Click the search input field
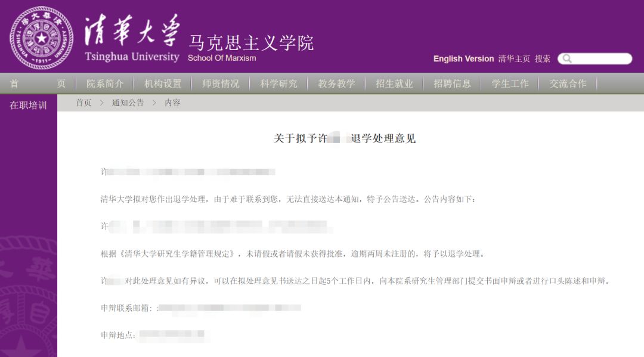The image size is (644, 357). [595, 58]
